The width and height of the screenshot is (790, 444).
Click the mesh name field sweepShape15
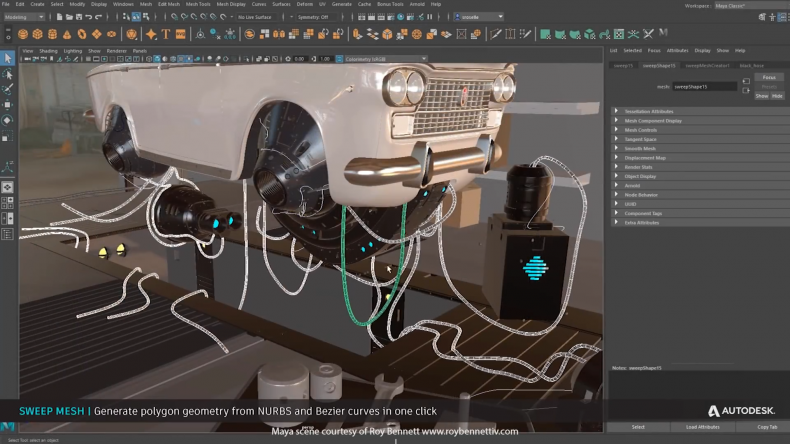704,86
